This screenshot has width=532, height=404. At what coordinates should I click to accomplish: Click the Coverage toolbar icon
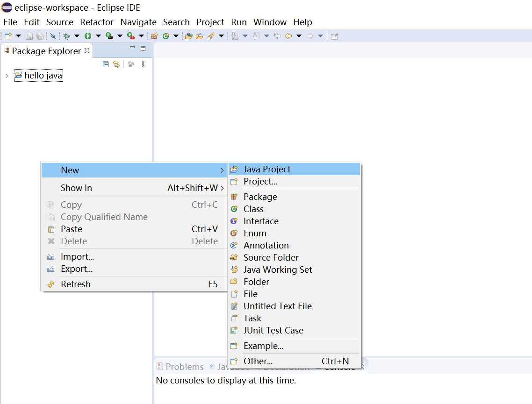[109, 35]
